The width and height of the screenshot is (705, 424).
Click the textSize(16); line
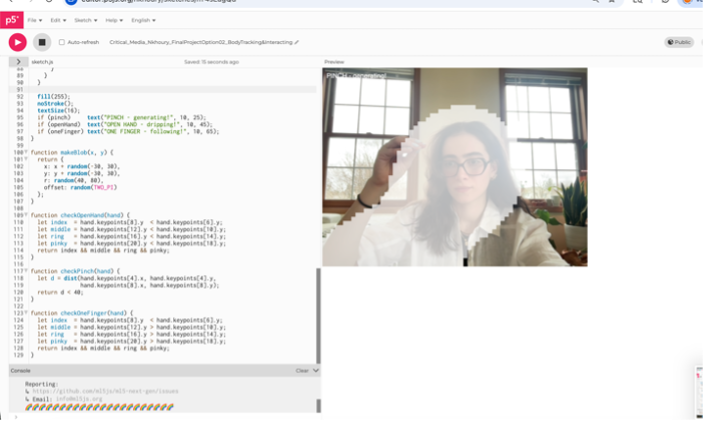tap(58, 111)
